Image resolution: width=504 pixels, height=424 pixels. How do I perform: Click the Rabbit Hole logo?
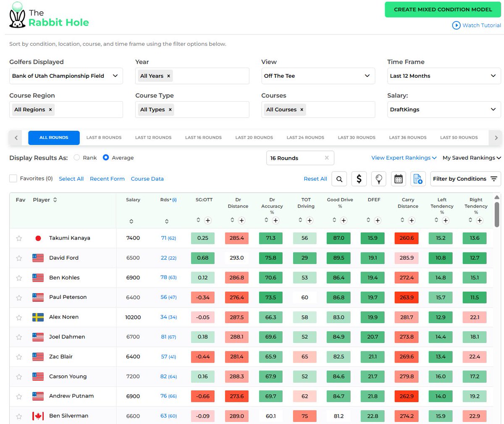(49, 16)
